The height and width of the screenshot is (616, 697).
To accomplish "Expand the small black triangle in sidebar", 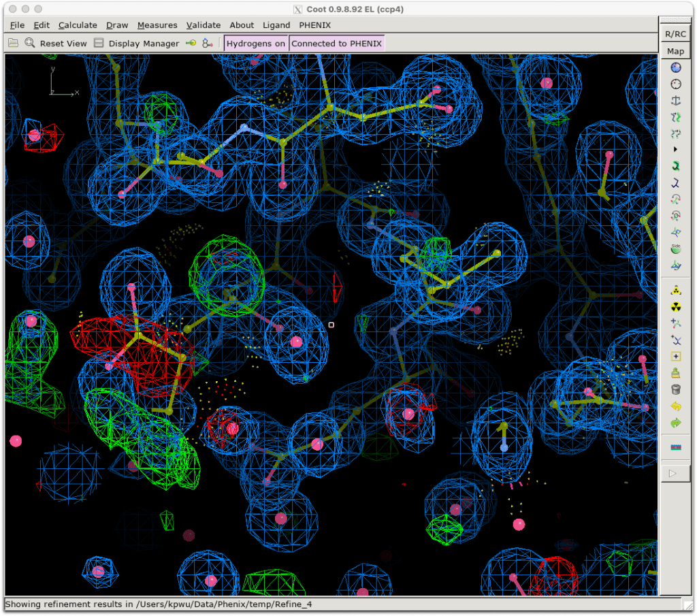I will point(676,149).
